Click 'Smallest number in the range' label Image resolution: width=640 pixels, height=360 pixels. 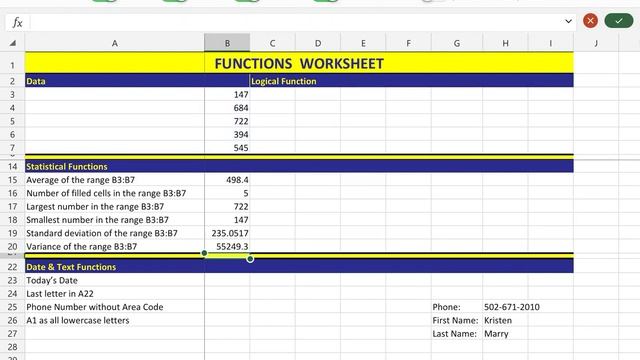pyautogui.click(x=97, y=220)
